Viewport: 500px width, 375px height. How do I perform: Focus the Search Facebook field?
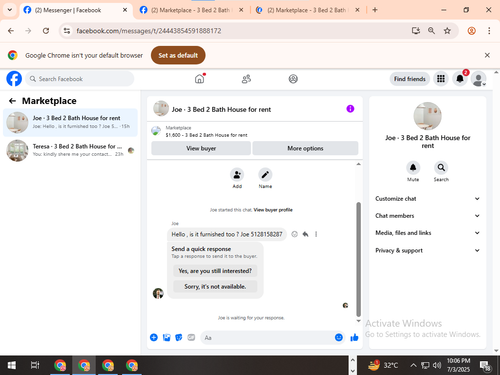pos(80,79)
